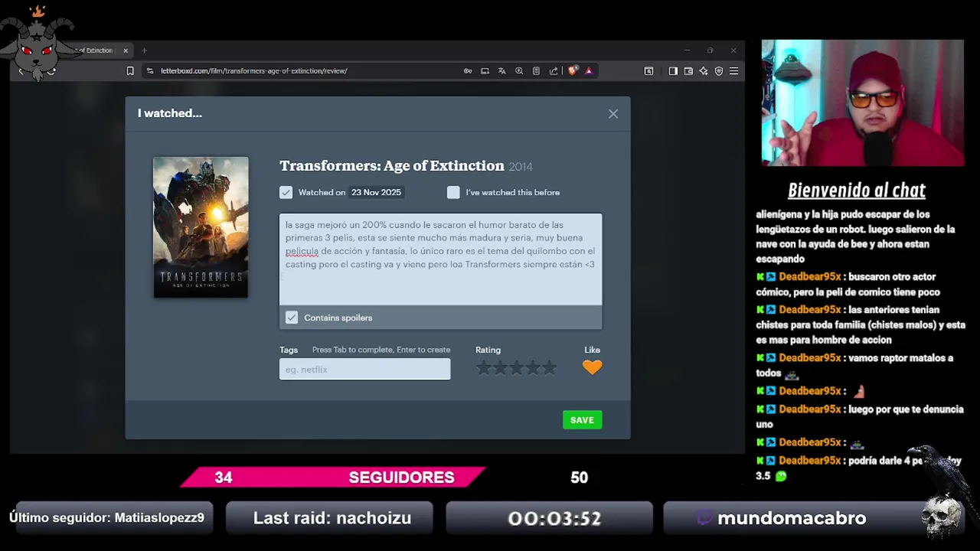Click 'Último seguidor: Matiiaslopezz9' label
Image resolution: width=980 pixels, height=551 pixels.
(x=106, y=518)
